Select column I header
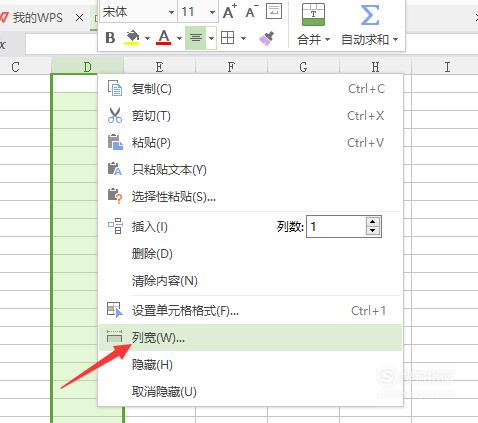 (447, 67)
